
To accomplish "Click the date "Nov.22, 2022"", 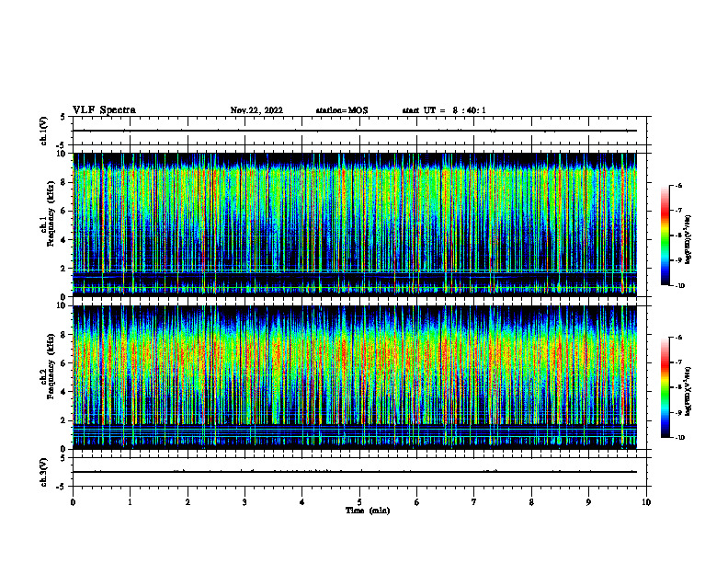I will (256, 110).
